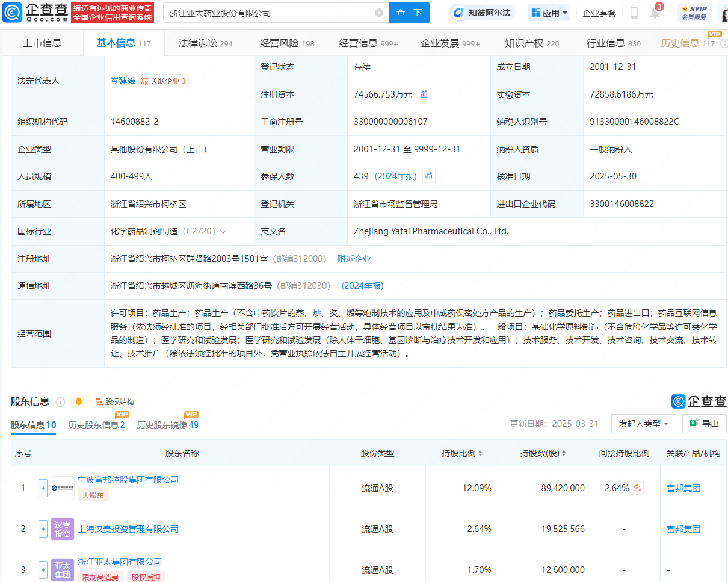The width and height of the screenshot is (728, 582).
Task: Switch to the 法律诉讼 tab
Action: coord(205,43)
